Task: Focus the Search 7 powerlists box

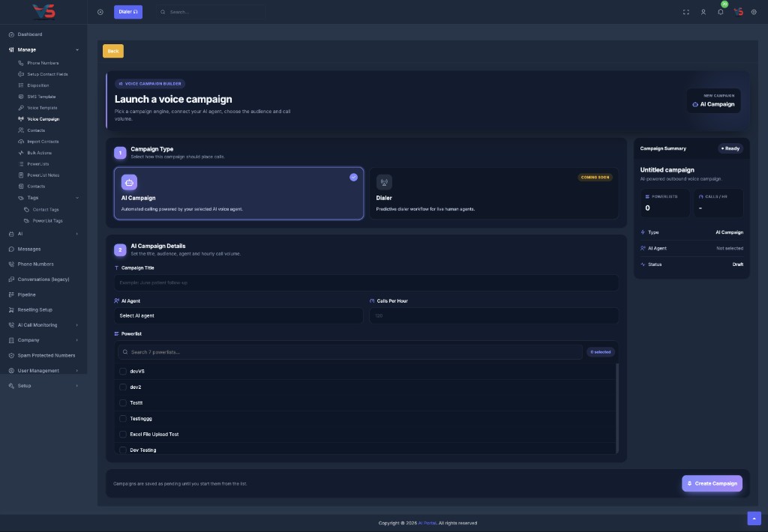Action: click(350, 352)
